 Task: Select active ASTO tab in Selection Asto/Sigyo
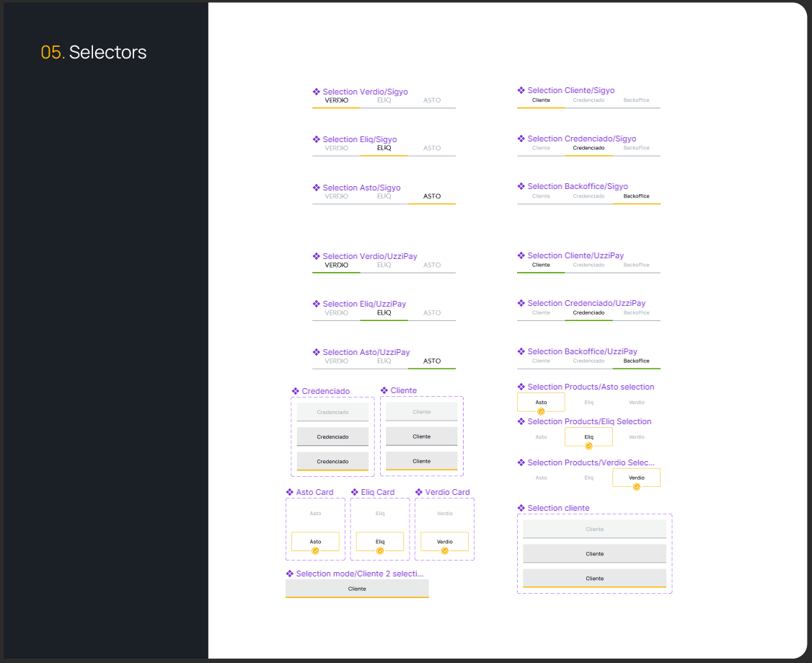[x=432, y=196]
